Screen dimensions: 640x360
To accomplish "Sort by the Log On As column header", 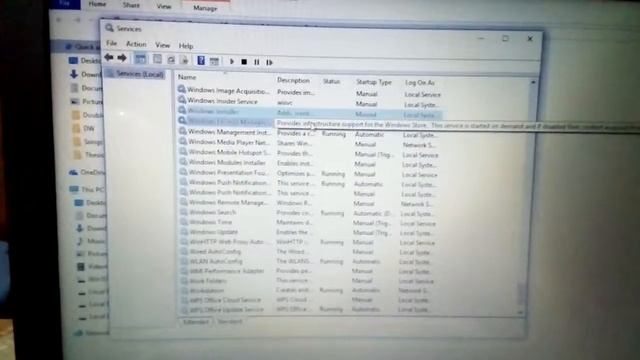I will [420, 83].
